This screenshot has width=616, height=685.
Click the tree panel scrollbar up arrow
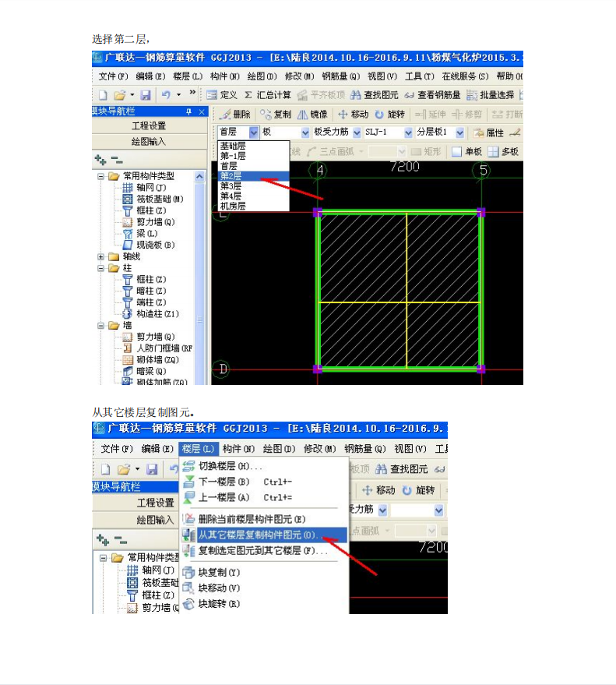pos(199,177)
